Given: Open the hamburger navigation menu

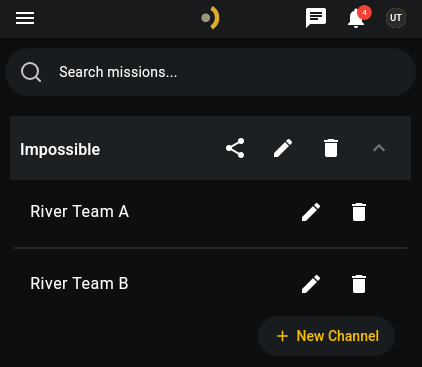Looking at the screenshot, I should 25,18.
